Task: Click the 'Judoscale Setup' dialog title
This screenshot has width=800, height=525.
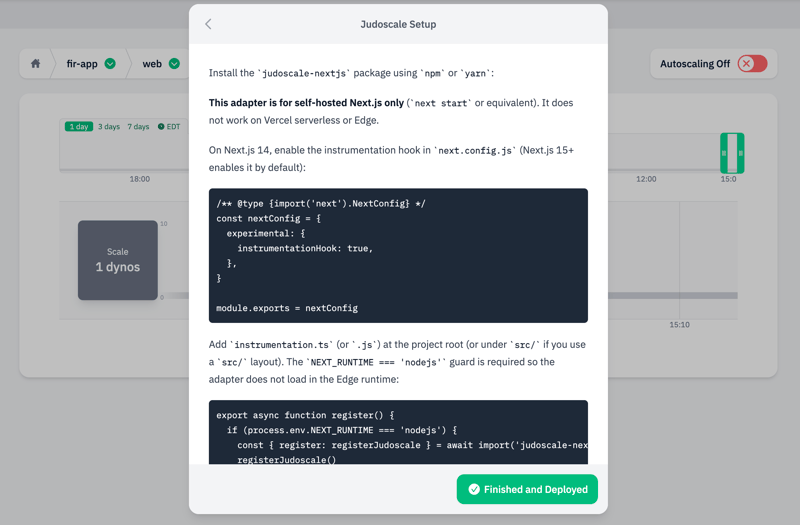Action: point(398,24)
